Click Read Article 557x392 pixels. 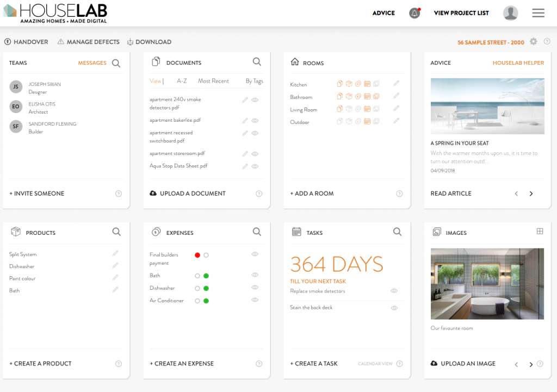451,194
